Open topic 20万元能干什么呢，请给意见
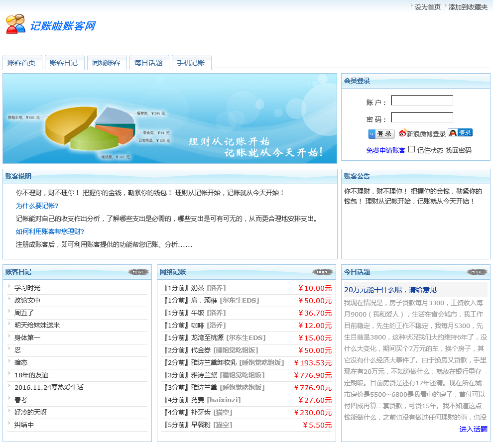Image resolution: width=493 pixels, height=448 pixels. 390,290
